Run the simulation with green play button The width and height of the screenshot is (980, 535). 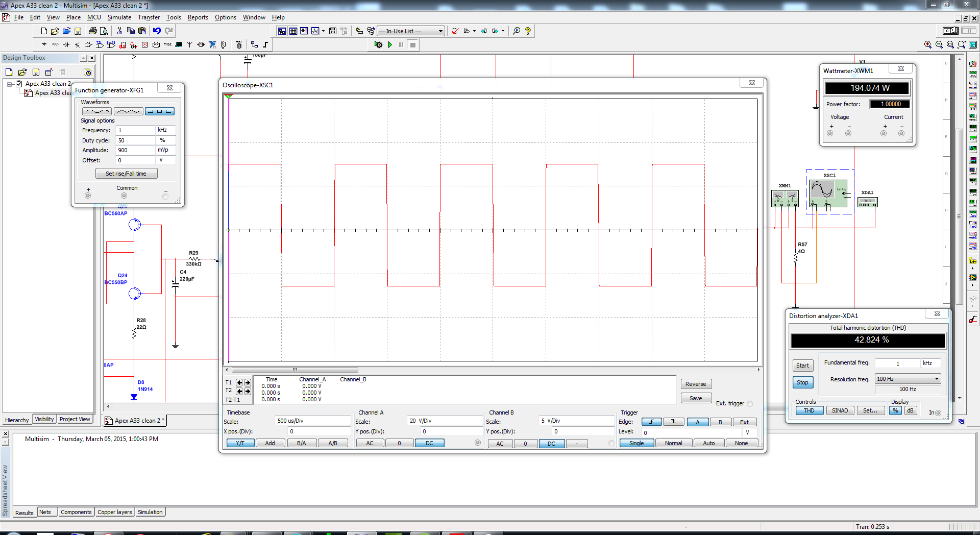click(x=390, y=45)
